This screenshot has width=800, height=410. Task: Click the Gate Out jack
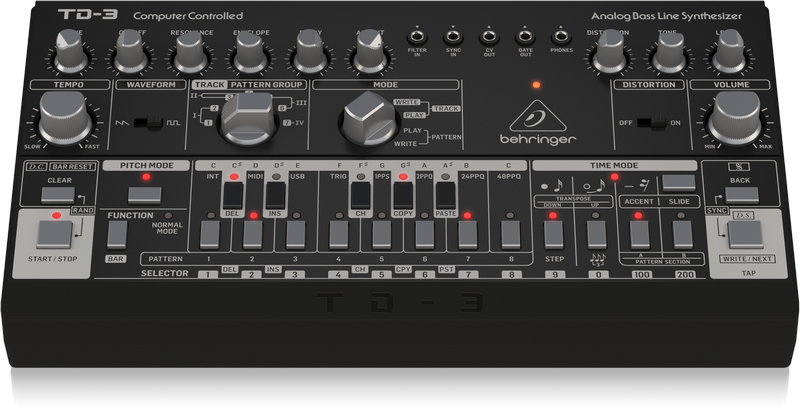pyautogui.click(x=524, y=38)
